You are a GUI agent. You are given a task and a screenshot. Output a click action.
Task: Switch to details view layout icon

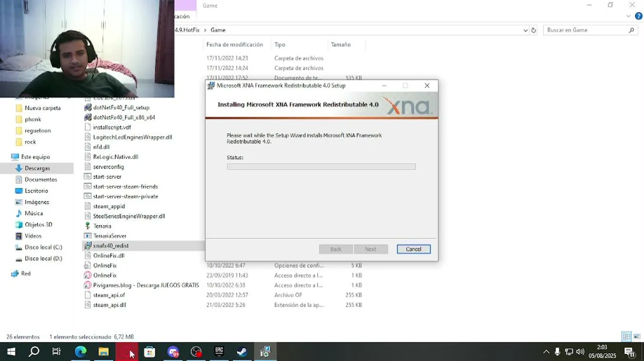[626, 336]
